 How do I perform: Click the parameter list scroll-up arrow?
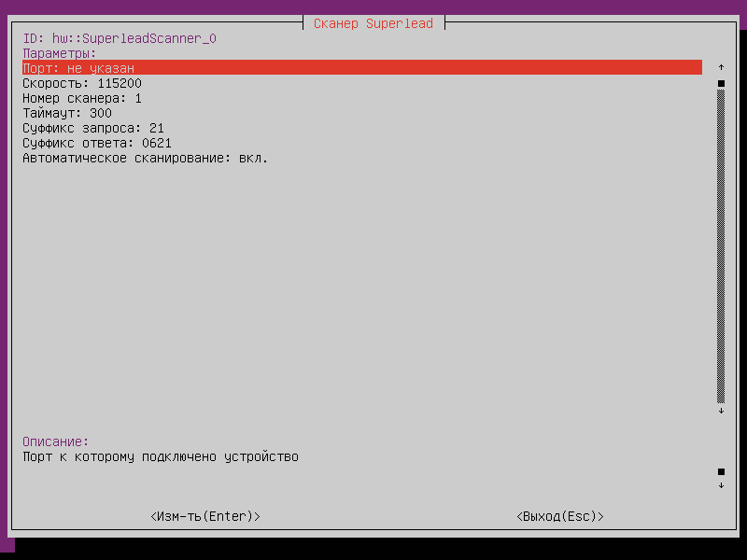pyautogui.click(x=721, y=67)
